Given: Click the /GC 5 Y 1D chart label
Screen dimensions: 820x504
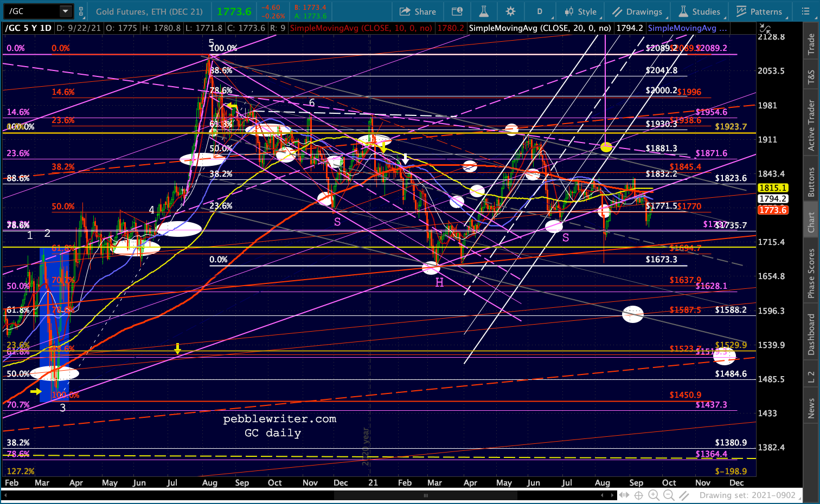Looking at the screenshot, I should click(28, 28).
